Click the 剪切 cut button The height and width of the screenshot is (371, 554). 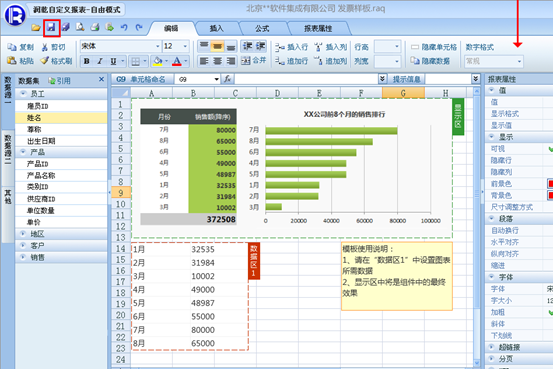point(54,47)
